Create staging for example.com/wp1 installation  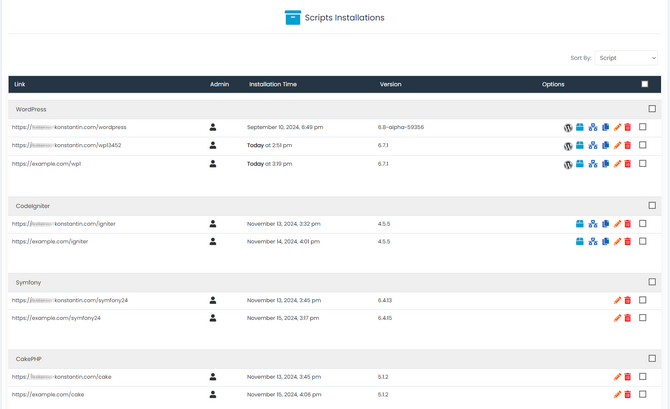point(593,164)
